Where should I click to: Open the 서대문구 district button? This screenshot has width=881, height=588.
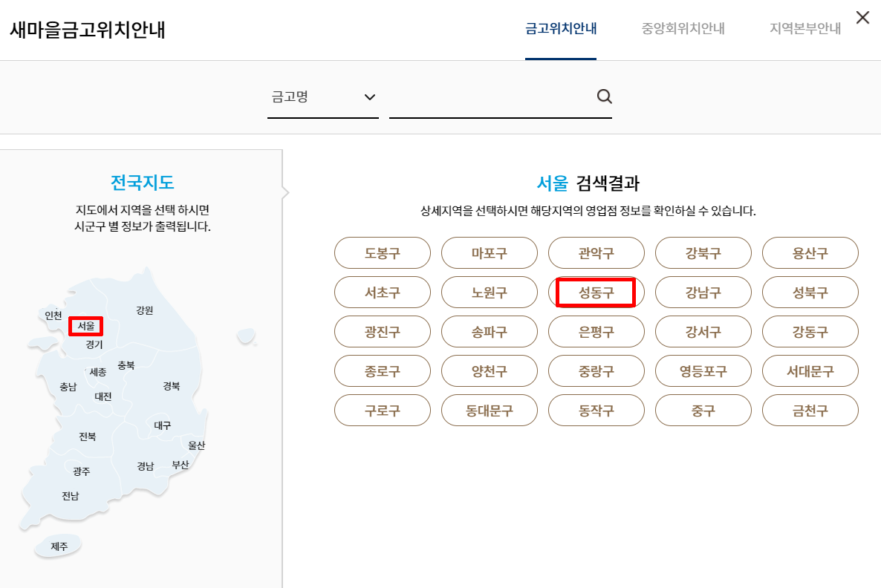tap(810, 370)
